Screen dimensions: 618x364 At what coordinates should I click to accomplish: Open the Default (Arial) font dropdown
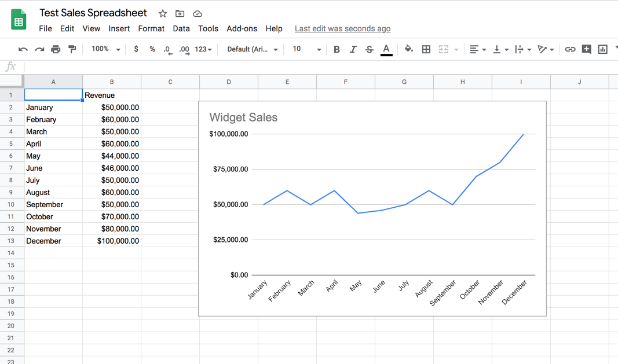tap(253, 49)
